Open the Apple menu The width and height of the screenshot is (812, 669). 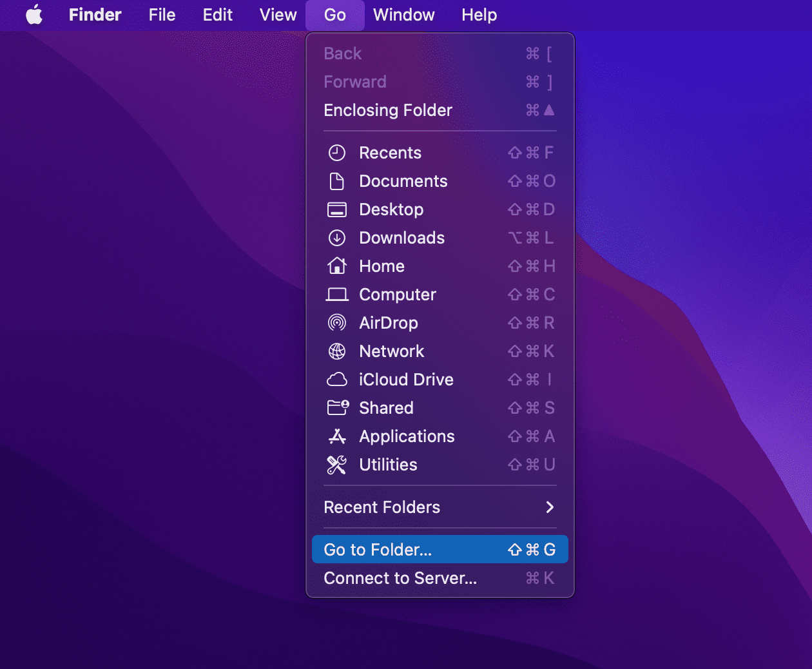pyautogui.click(x=34, y=15)
